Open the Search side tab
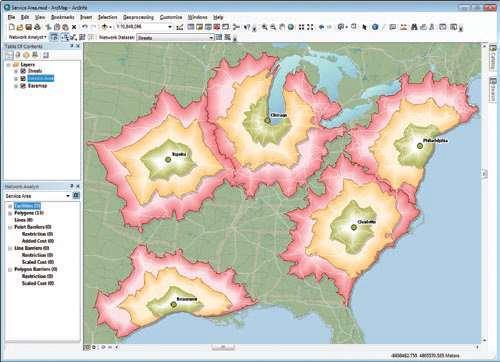The image size is (500, 362). tap(493, 89)
